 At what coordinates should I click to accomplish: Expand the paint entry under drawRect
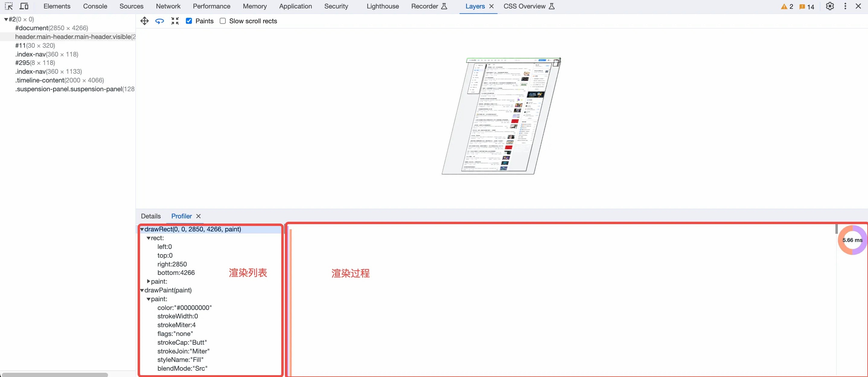click(x=148, y=281)
